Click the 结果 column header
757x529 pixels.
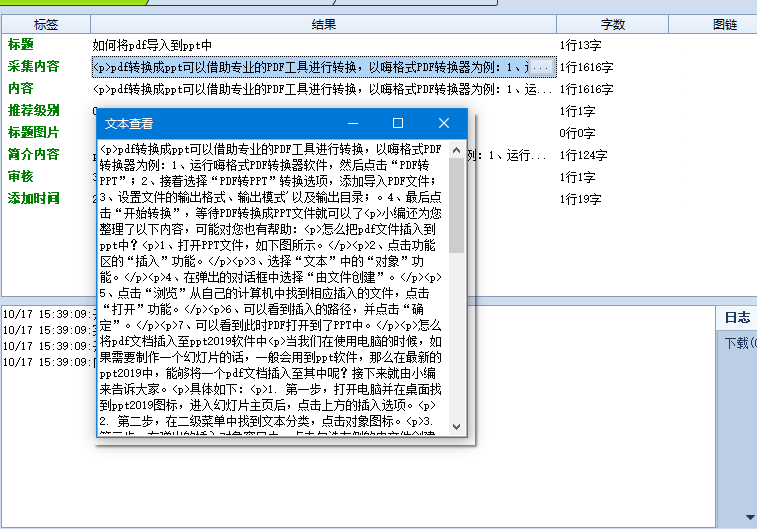pos(323,24)
